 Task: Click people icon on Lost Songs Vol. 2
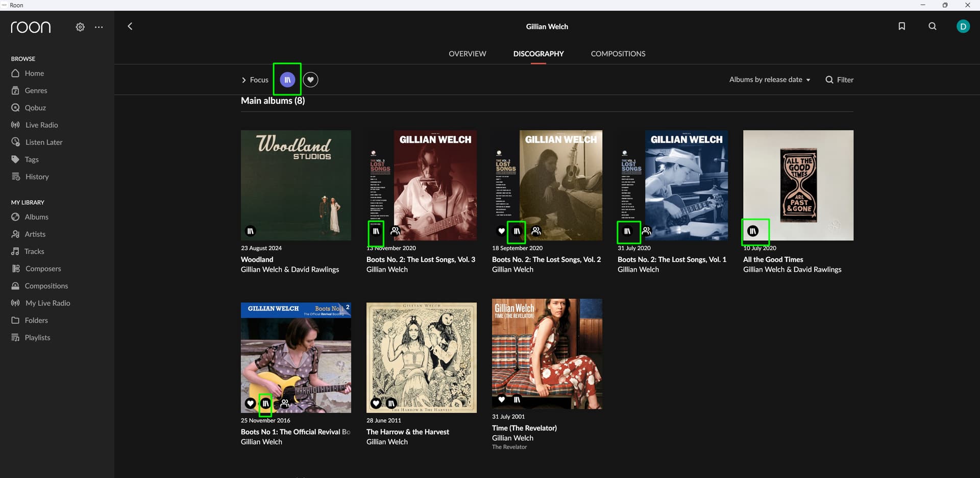[x=536, y=231]
